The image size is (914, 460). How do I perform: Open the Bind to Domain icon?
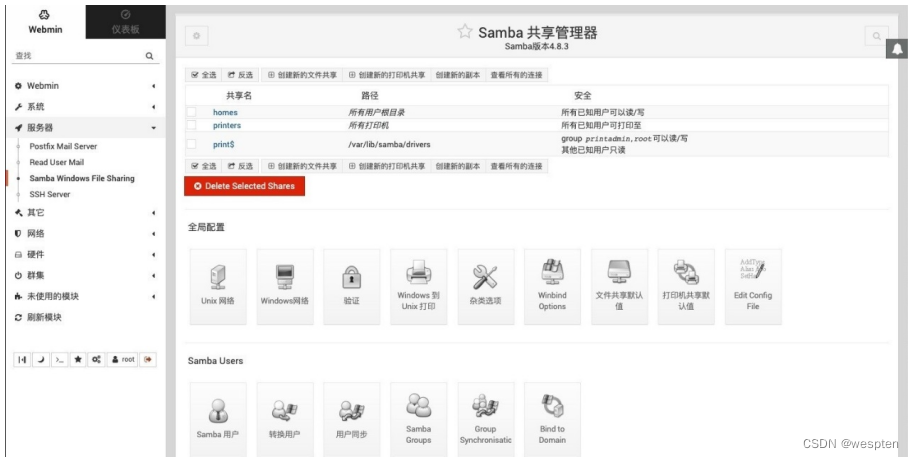552,416
